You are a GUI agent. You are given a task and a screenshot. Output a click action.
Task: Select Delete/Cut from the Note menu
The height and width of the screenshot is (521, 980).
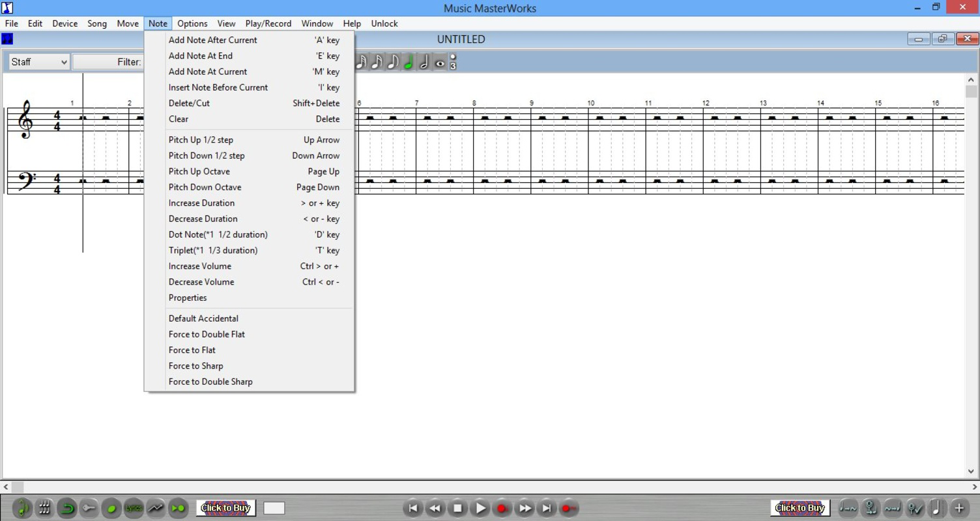(249, 103)
